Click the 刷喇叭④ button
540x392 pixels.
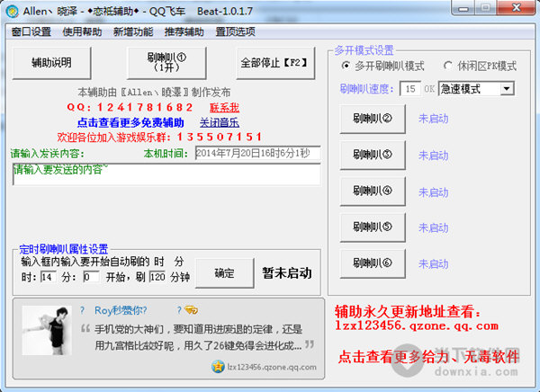point(373,192)
